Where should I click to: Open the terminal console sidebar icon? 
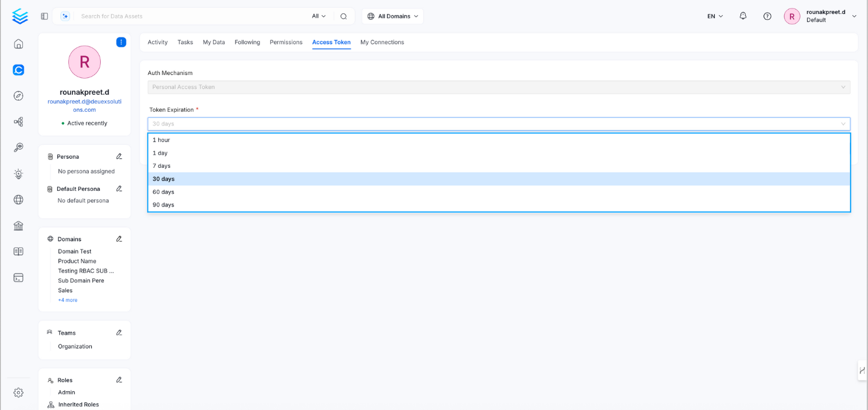(19, 278)
